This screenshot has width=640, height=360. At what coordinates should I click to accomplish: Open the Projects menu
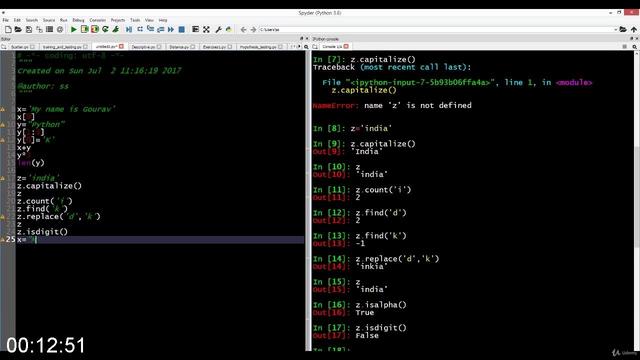[118, 20]
